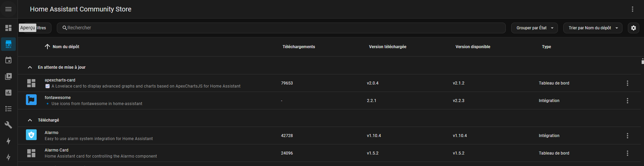Select the HACS store sidebar icon

8,44
